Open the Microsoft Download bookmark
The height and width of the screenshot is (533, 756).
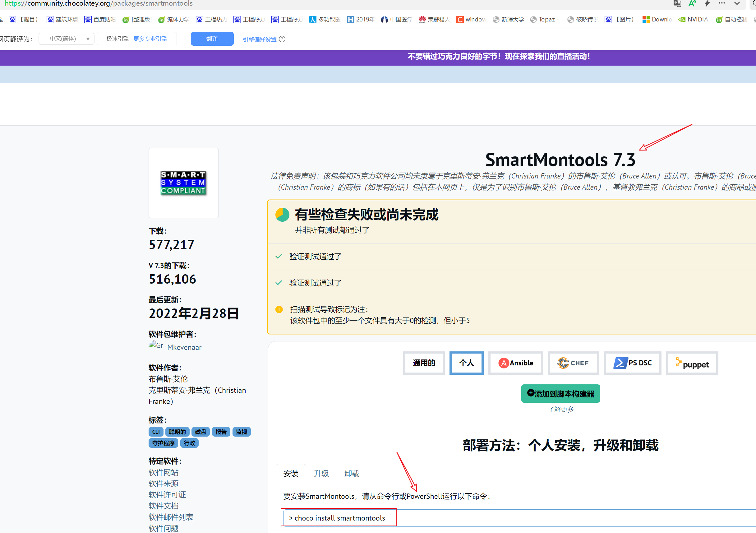(657, 20)
